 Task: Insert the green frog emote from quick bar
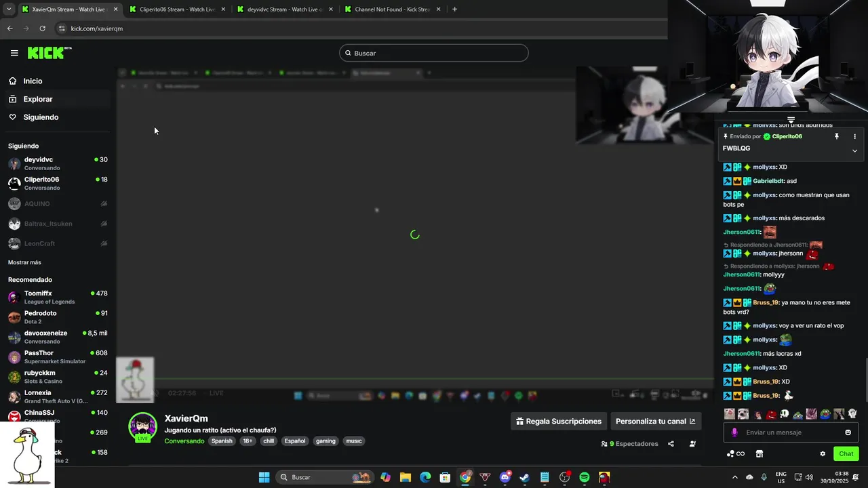825,413
